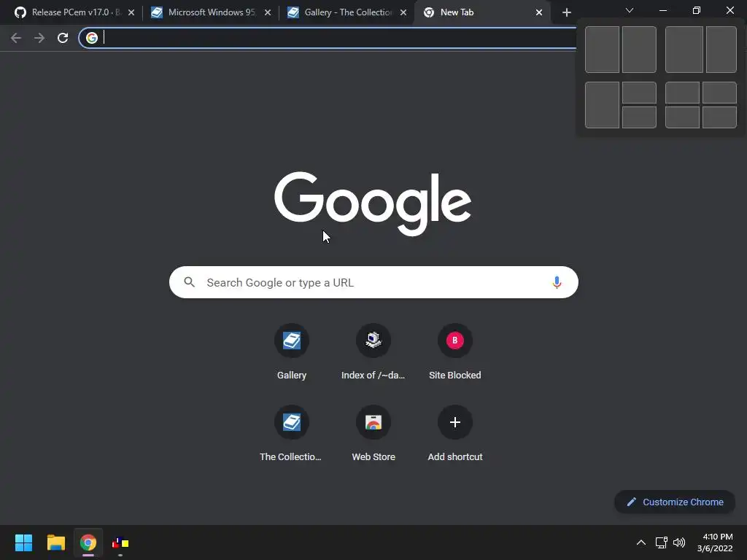Open network status tray icon
The height and width of the screenshot is (560, 747).
tap(661, 542)
